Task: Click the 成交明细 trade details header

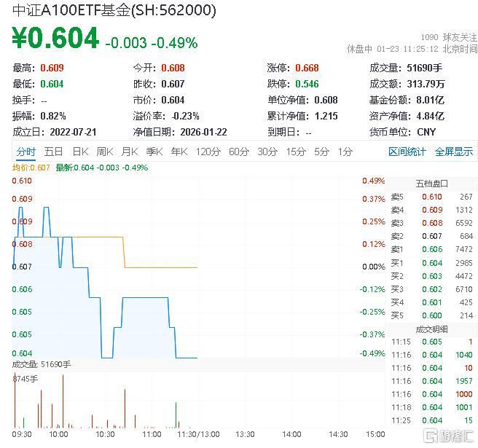Action: [432, 329]
